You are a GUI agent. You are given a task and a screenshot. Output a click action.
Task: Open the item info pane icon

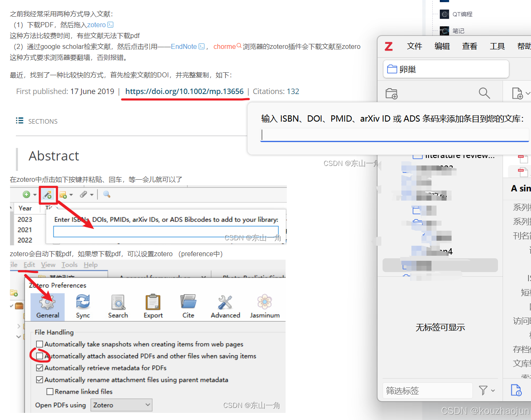point(516,390)
